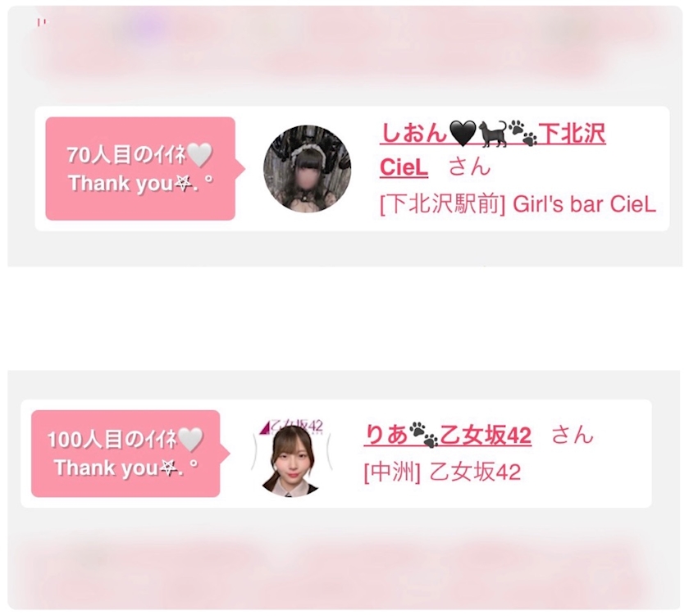The width and height of the screenshot is (689, 616).
Task: Click the さん label after りあ 乙女坂42
Action: tap(573, 435)
